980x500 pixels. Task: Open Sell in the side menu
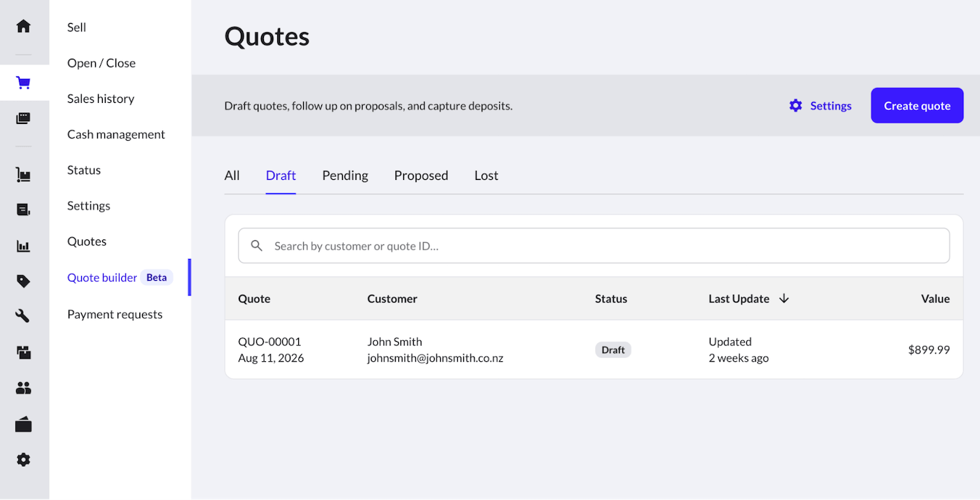(77, 27)
